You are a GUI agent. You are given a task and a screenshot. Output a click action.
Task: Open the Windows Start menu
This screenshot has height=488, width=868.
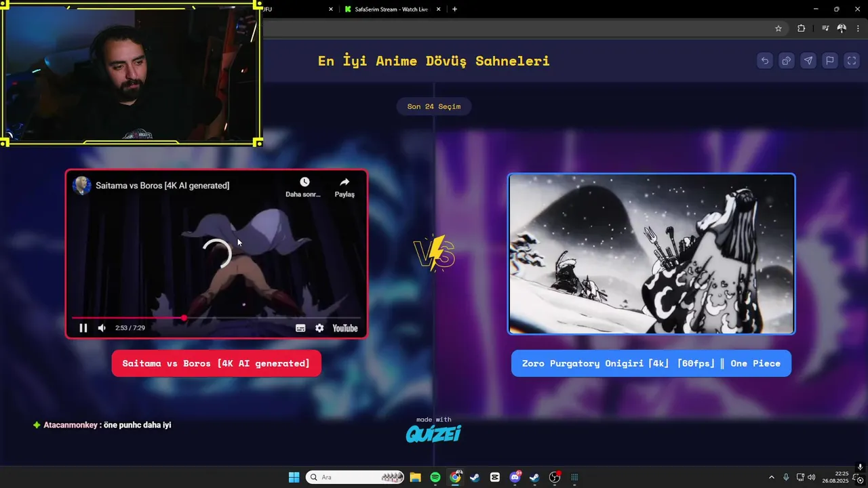[x=294, y=477]
